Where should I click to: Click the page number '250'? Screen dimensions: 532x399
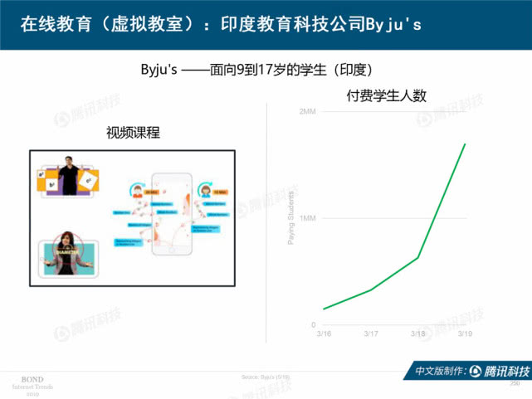(x=515, y=383)
